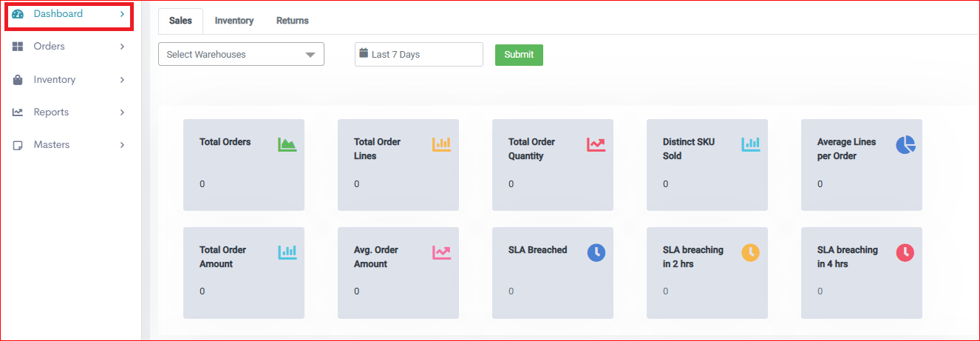Click the Inventory bag icon
The image size is (980, 341).
click(x=18, y=80)
